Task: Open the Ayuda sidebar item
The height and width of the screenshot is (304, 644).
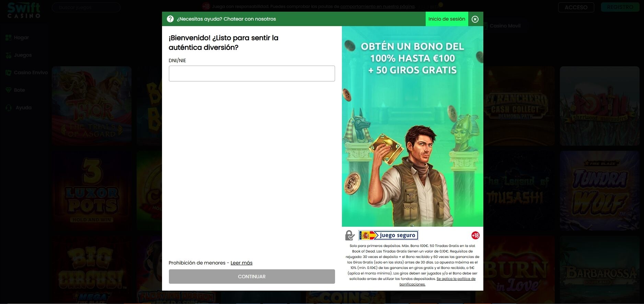Action: click(23, 108)
